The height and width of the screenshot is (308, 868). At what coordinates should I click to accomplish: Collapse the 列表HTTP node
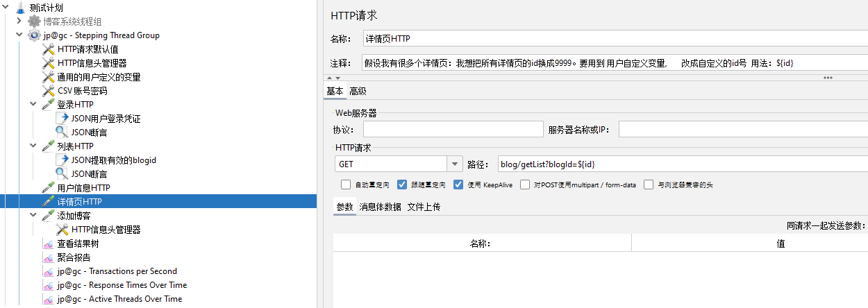pos(33,146)
